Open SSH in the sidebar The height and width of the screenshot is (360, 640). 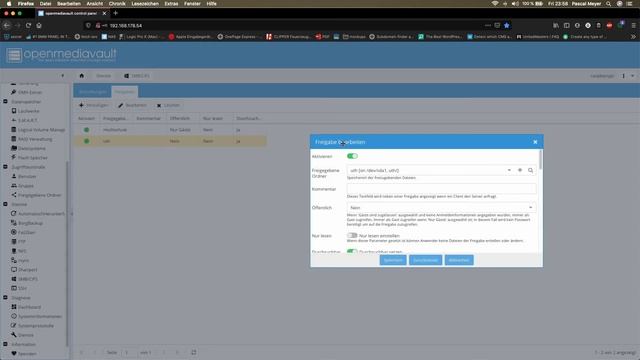pos(19,288)
